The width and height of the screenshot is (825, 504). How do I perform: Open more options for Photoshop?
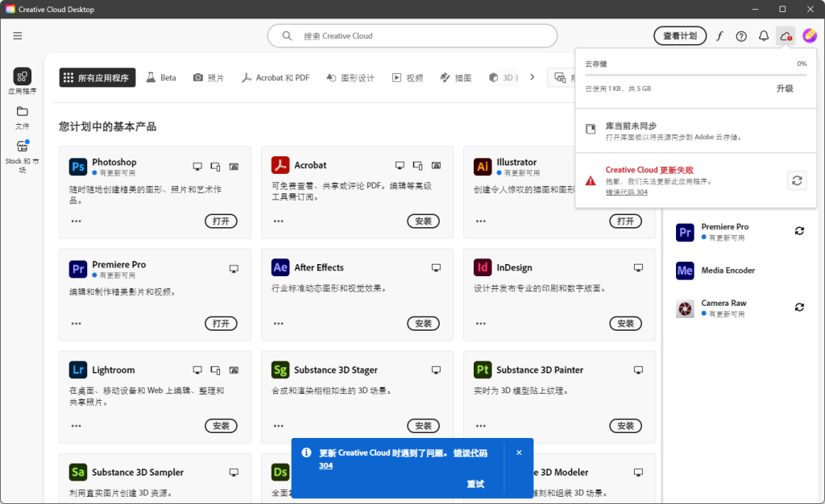(77, 221)
